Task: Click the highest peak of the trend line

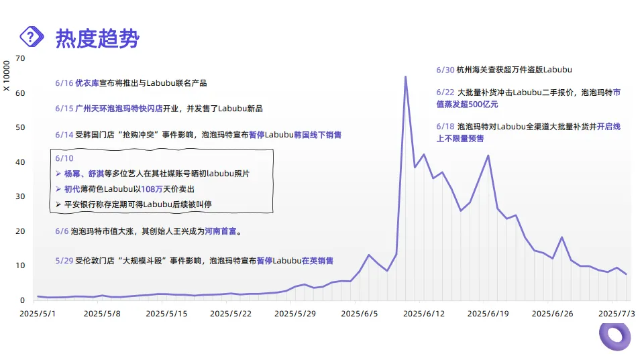Action: point(405,76)
